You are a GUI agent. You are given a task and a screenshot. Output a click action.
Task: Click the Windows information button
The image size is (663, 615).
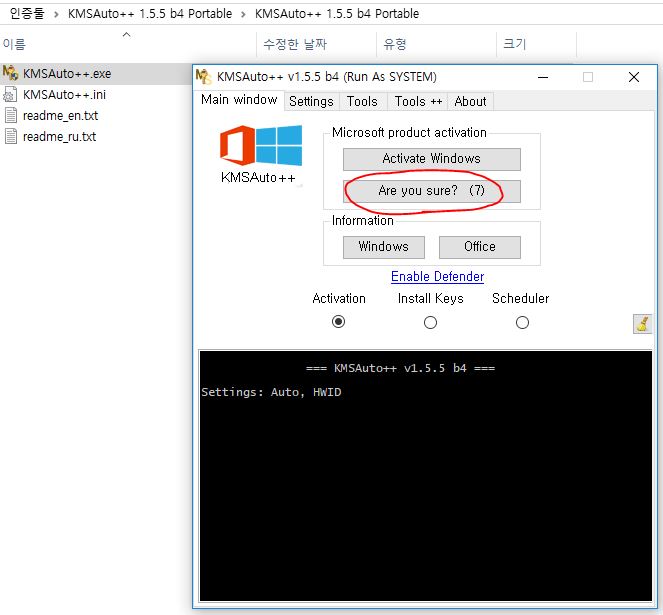384,247
